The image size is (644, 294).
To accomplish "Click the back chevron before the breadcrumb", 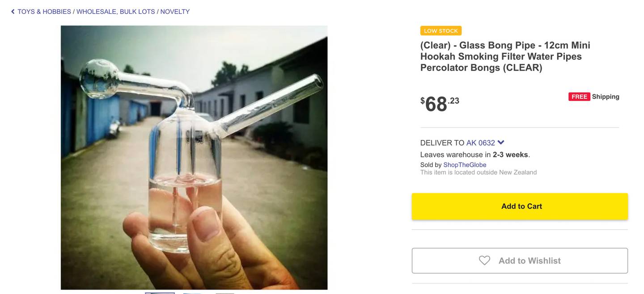I will point(13,12).
